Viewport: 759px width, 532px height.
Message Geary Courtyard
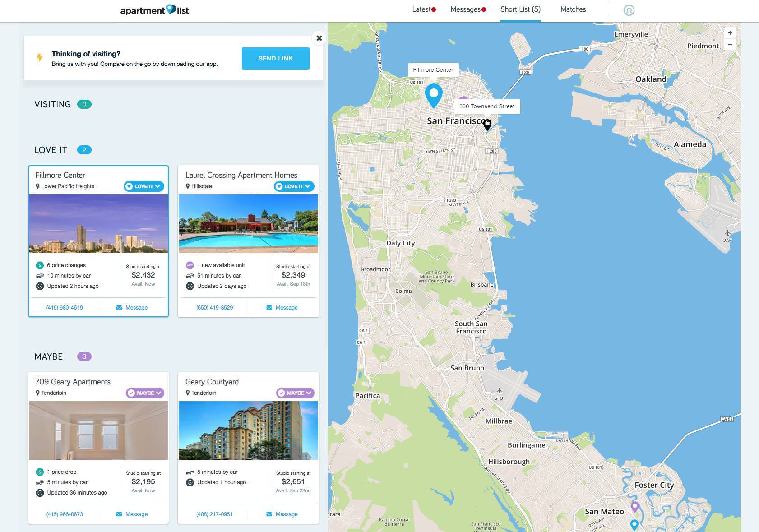[x=282, y=514]
